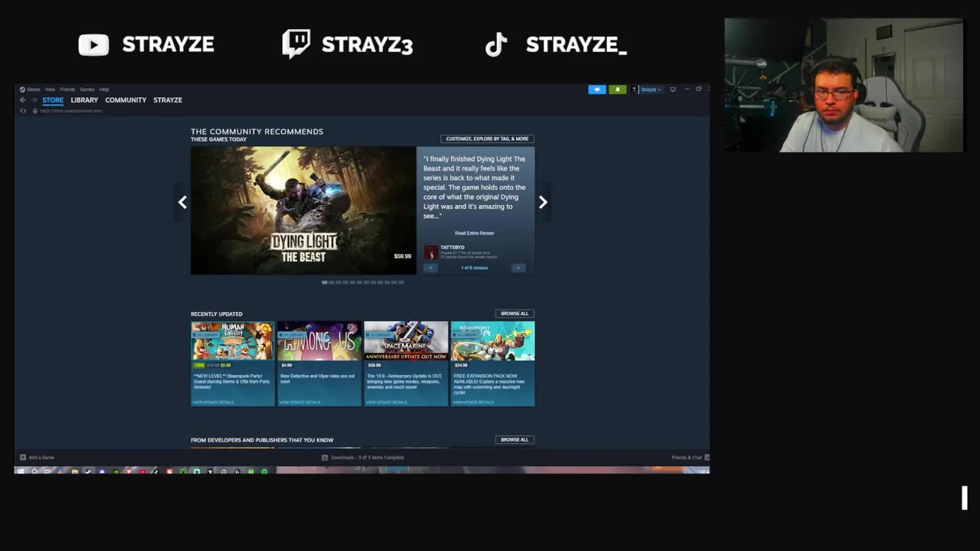The image size is (980, 551).
Task: Switch to the STORE tab
Action: click(53, 100)
